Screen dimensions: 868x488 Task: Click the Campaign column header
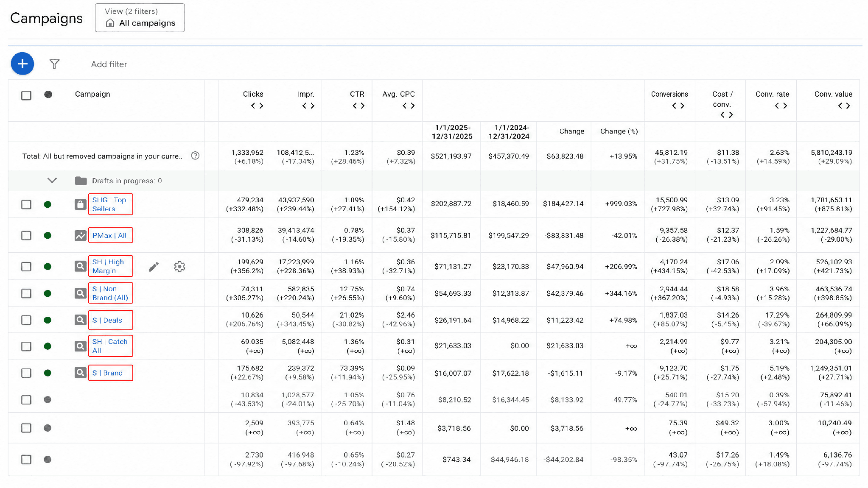pyautogui.click(x=92, y=94)
